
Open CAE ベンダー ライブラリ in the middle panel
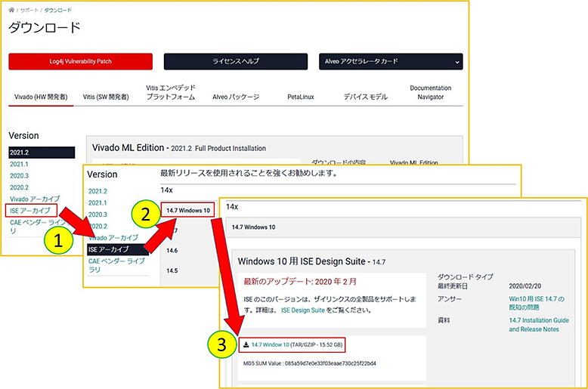point(116,265)
